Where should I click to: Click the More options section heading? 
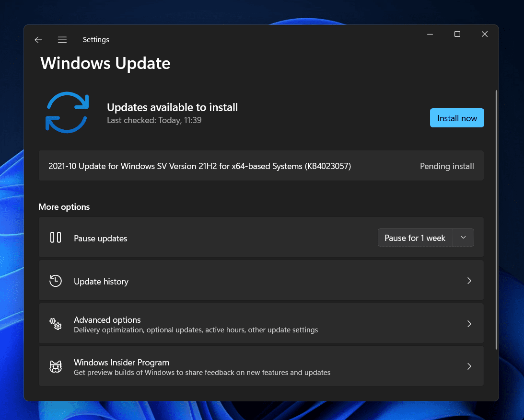[x=64, y=207]
